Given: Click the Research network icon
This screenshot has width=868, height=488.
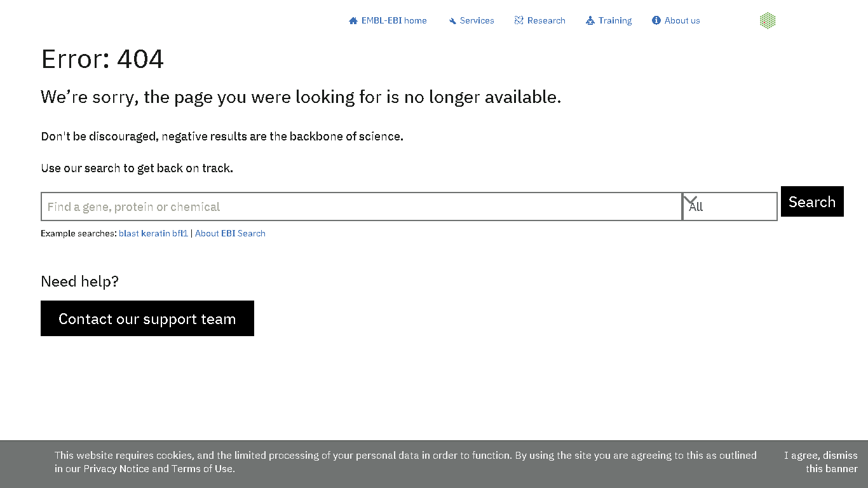Looking at the screenshot, I should coord(519,20).
